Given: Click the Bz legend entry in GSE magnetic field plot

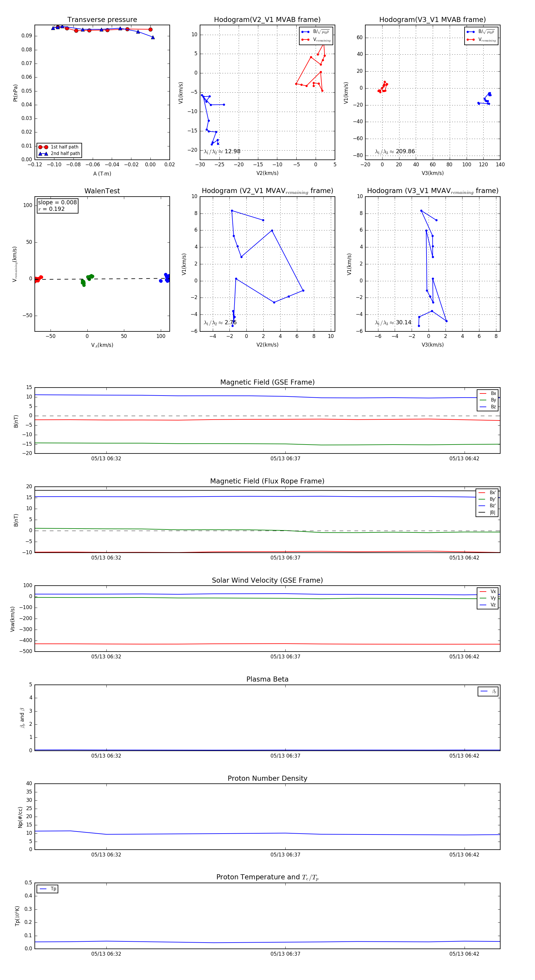Looking at the screenshot, I should click(488, 407).
